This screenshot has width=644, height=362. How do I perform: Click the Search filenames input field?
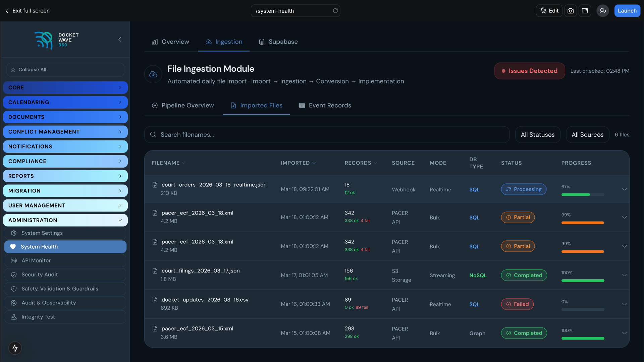pos(327,134)
